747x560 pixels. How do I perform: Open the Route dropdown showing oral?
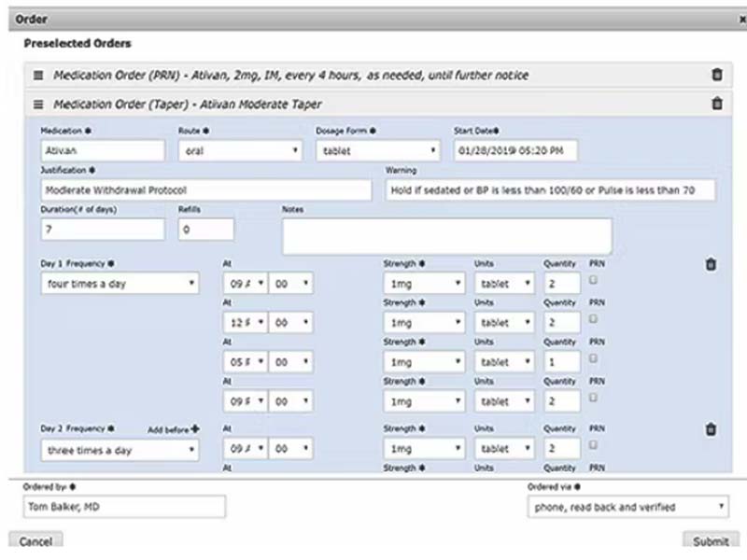coord(240,150)
